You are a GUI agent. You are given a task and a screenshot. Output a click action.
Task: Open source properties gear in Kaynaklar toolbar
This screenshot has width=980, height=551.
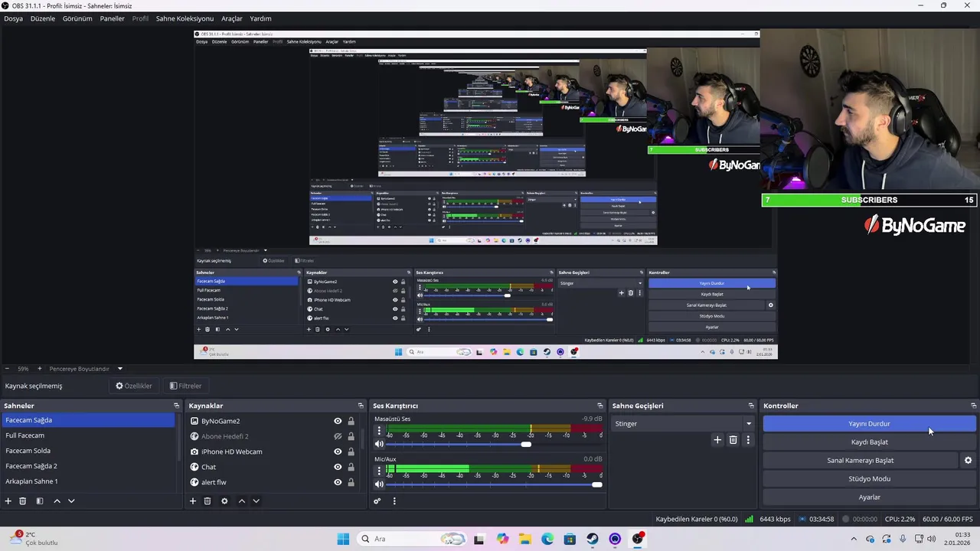click(224, 501)
